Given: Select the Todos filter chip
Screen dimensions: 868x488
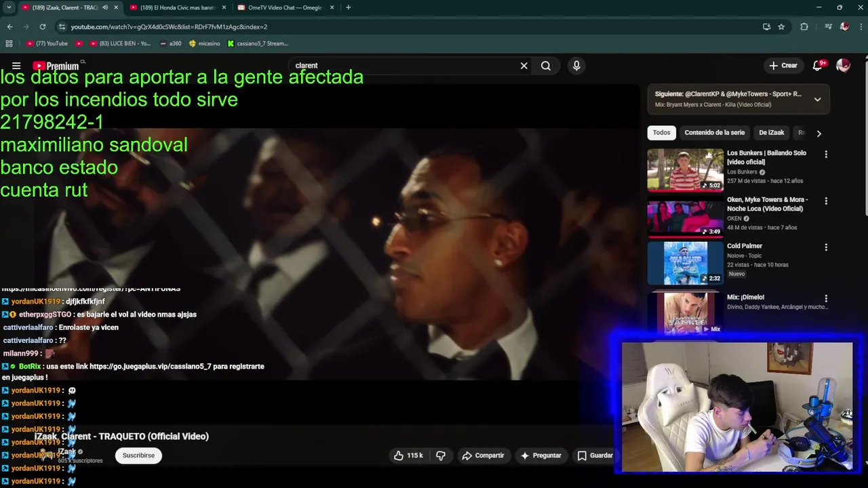Looking at the screenshot, I should 662,133.
